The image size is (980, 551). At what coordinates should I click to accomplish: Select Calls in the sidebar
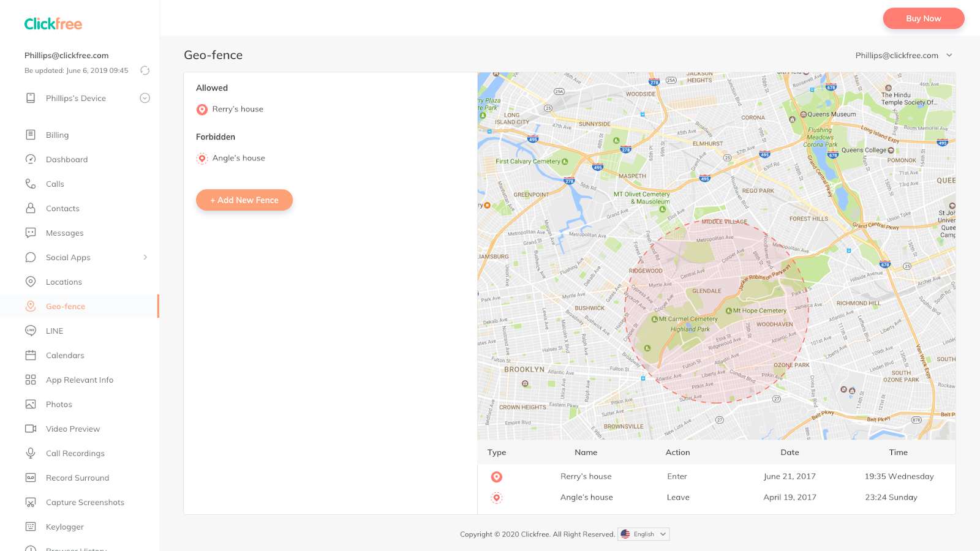[55, 184]
